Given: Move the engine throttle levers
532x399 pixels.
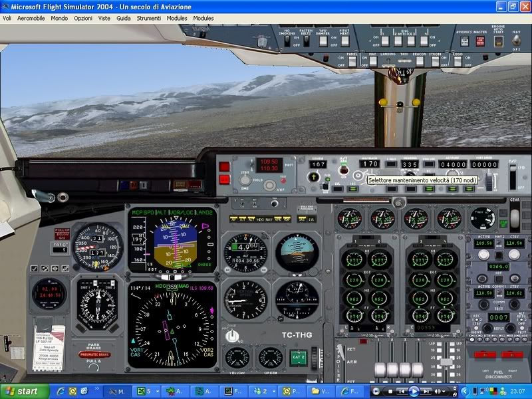Looking at the screenshot, I should click(x=398, y=369).
